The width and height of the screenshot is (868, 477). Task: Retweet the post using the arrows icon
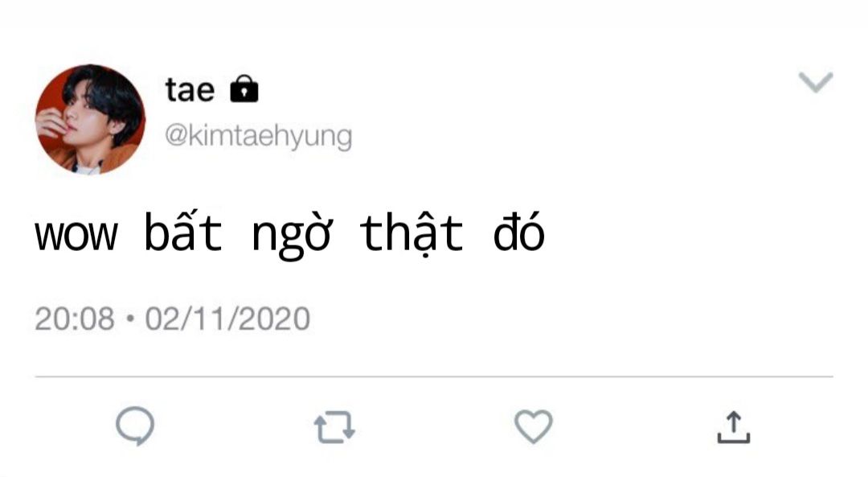(x=334, y=428)
